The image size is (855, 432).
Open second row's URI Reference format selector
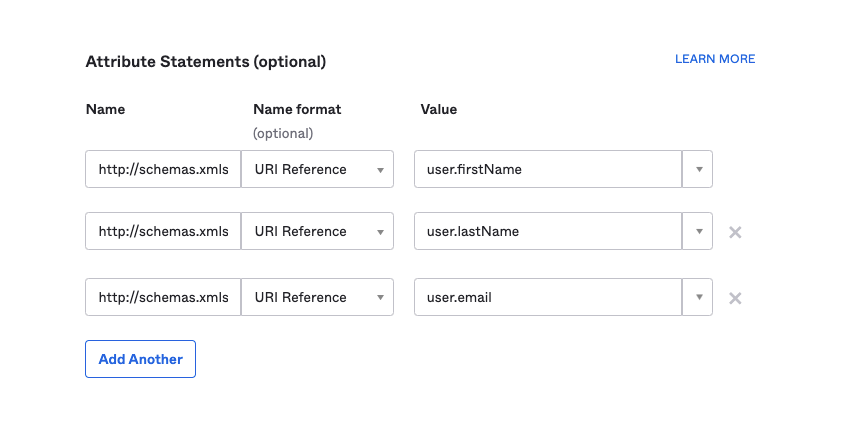[x=317, y=231]
